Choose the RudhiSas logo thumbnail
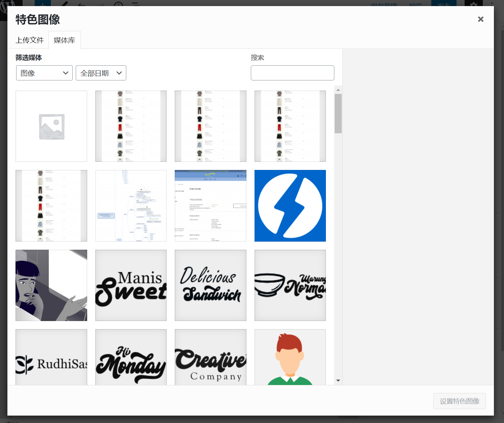 pos(51,357)
